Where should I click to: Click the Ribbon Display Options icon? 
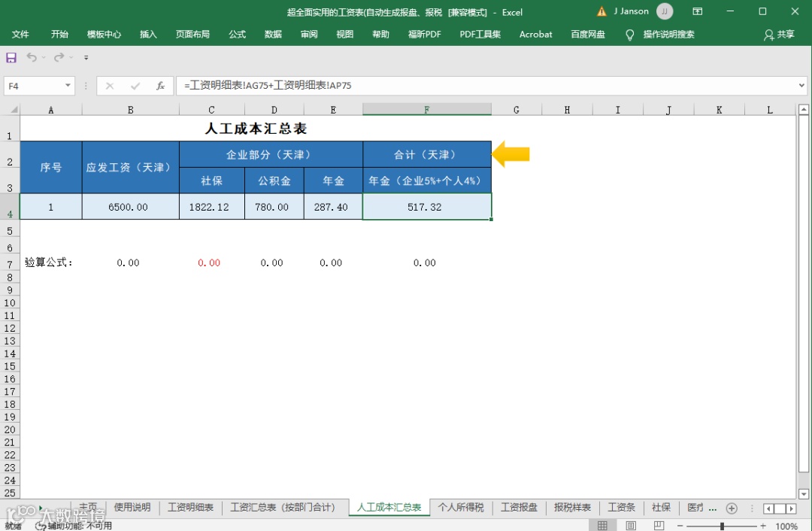pyautogui.click(x=697, y=11)
